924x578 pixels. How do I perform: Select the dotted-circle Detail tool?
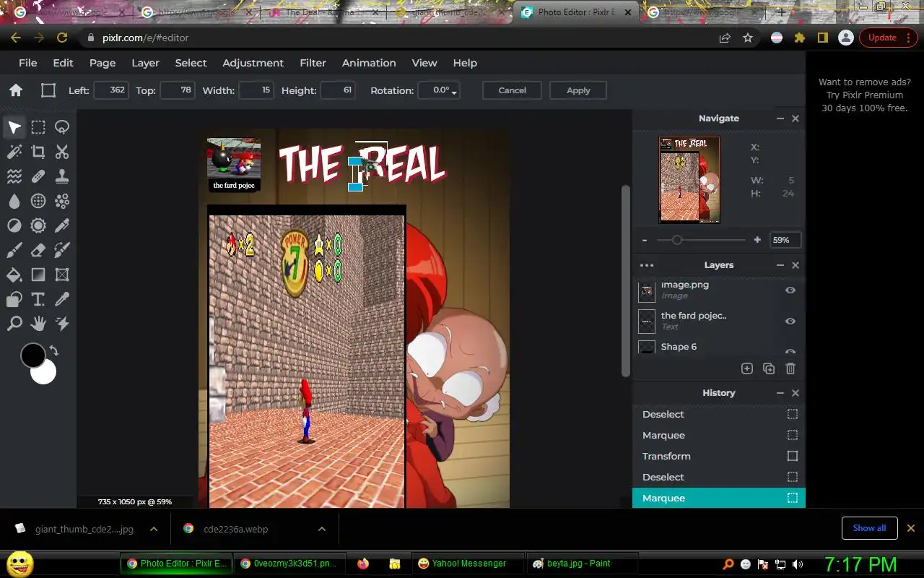(x=38, y=202)
